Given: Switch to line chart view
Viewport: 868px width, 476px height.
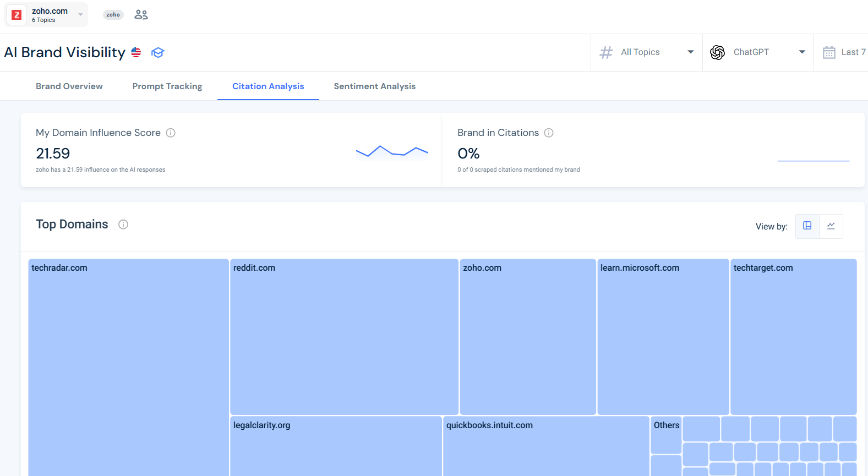Looking at the screenshot, I should (831, 226).
